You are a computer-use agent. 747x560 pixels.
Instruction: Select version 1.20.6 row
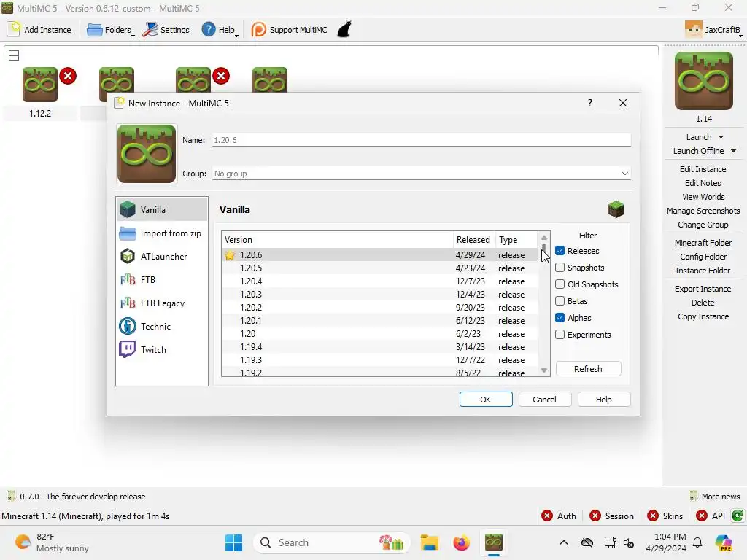380,255
